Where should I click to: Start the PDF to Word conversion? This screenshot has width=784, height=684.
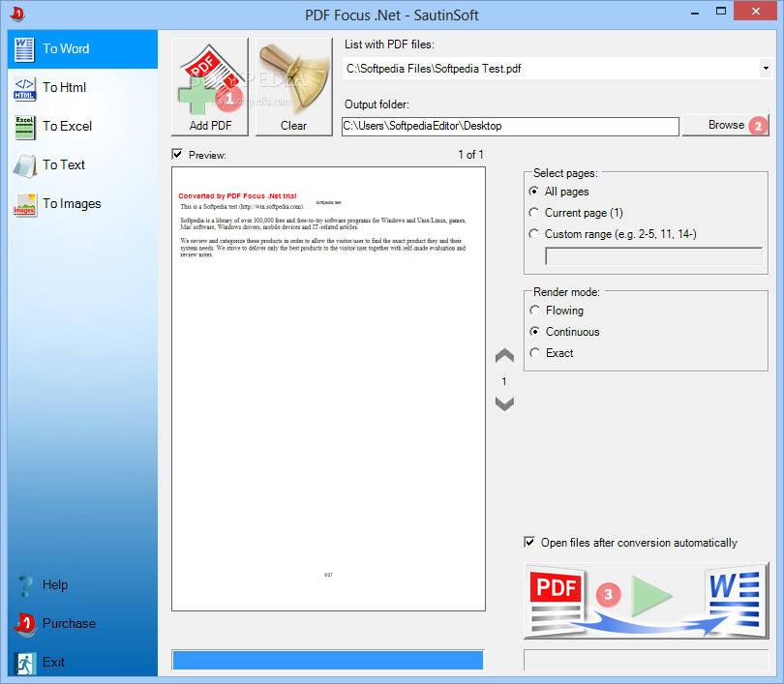(x=646, y=601)
